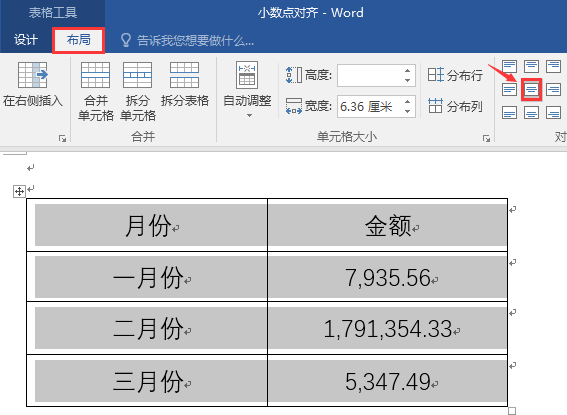Image resolution: width=567 pixels, height=415 pixels.
Task: Click the 合并单元格 merge cells icon
Action: [95, 75]
